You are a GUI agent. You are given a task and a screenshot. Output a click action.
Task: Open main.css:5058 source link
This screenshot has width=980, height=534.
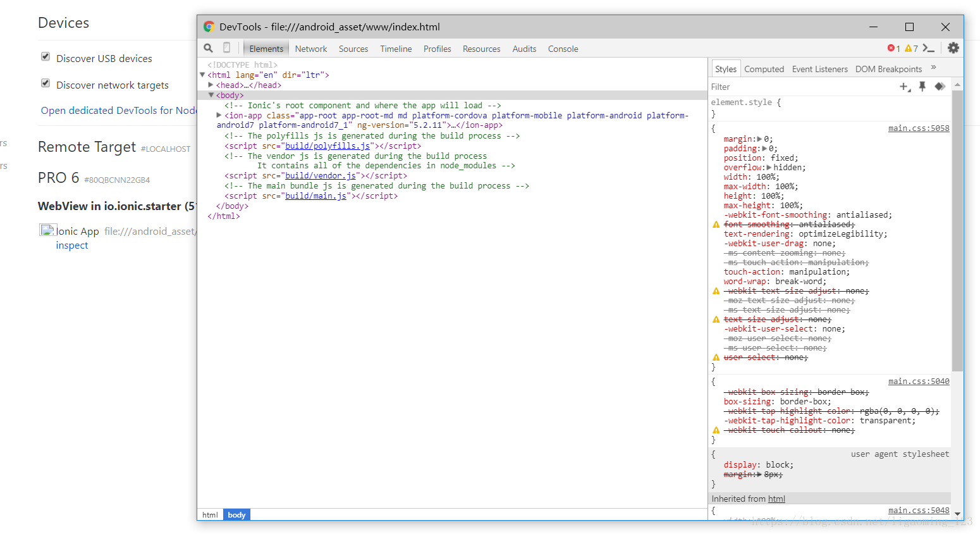click(x=919, y=128)
